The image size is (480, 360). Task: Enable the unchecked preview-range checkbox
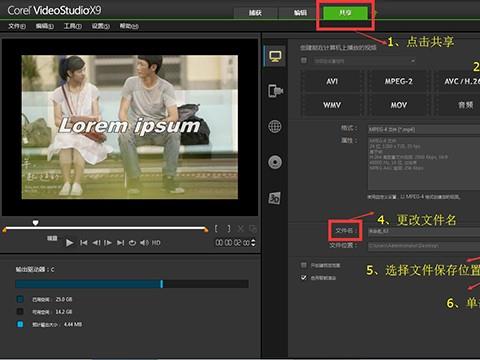tap(304, 265)
